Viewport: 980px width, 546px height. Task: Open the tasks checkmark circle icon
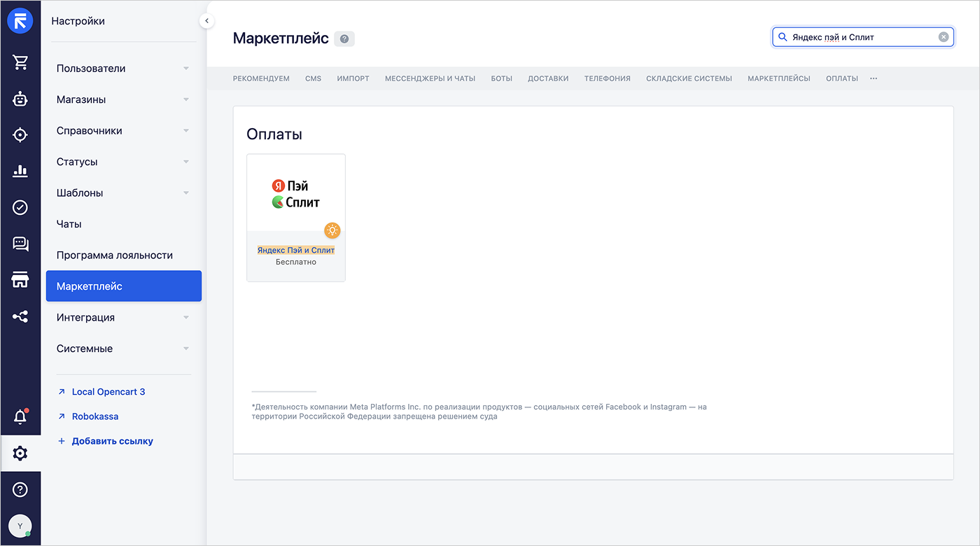tap(20, 207)
